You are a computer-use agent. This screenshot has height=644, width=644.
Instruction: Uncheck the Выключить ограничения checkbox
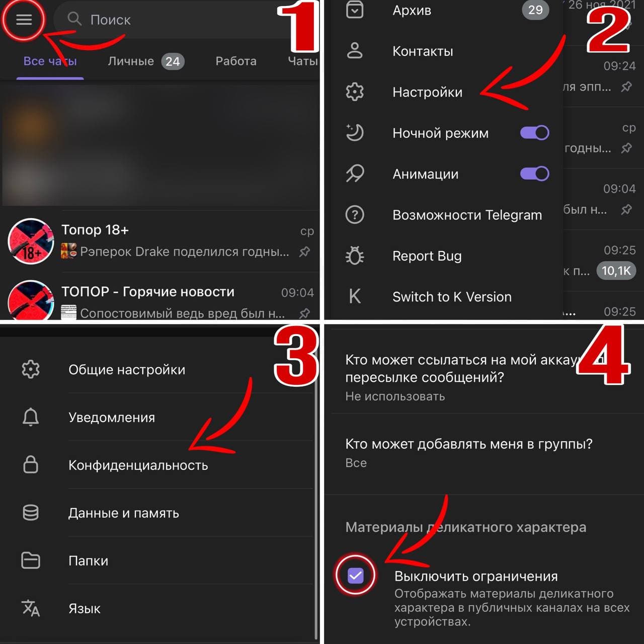click(x=355, y=575)
